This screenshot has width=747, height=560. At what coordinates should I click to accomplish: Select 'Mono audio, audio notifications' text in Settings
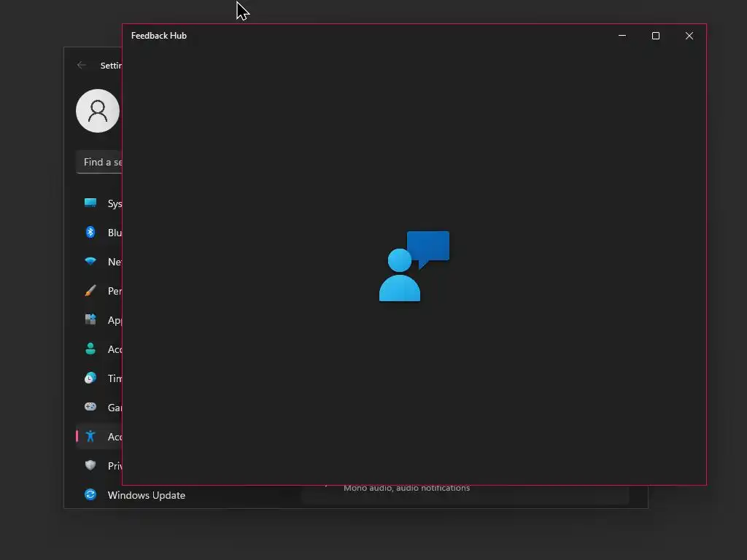coord(406,488)
